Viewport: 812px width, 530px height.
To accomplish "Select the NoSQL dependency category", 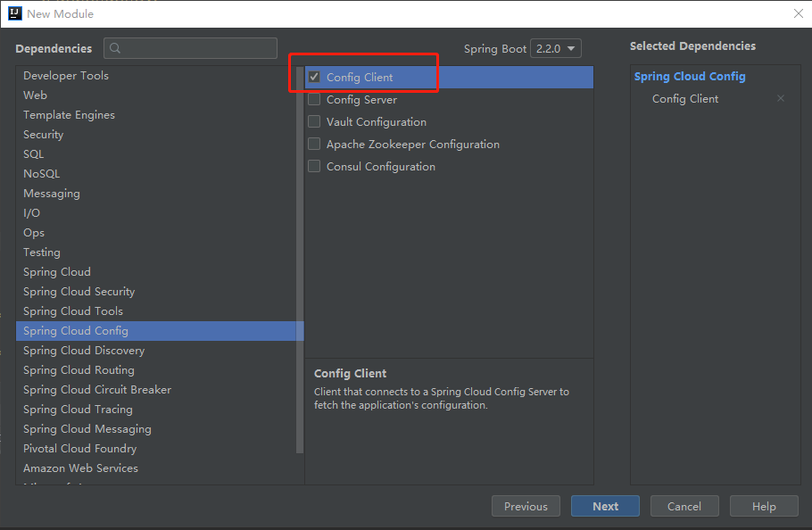I will (42, 174).
